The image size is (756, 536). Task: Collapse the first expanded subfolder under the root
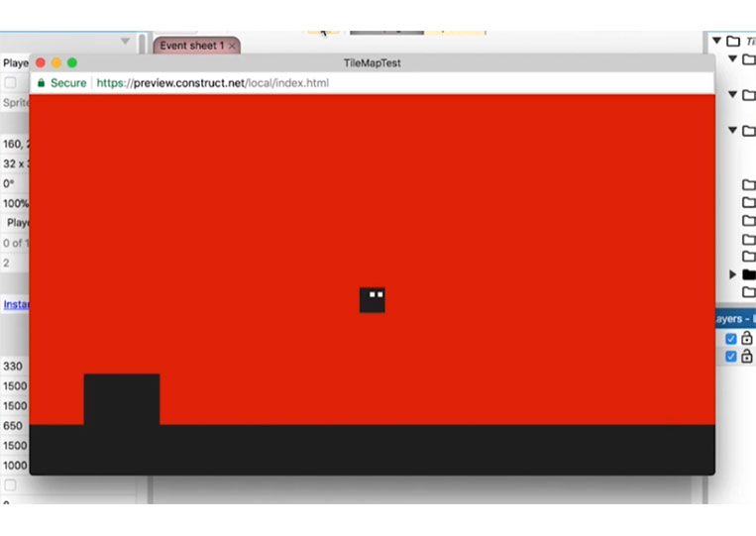point(733,58)
